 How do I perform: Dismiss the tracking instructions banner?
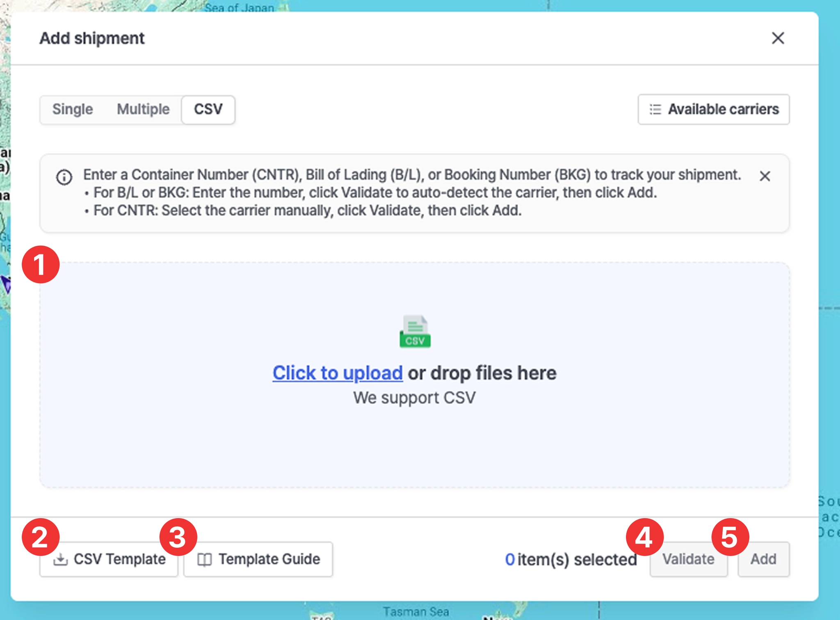click(765, 176)
